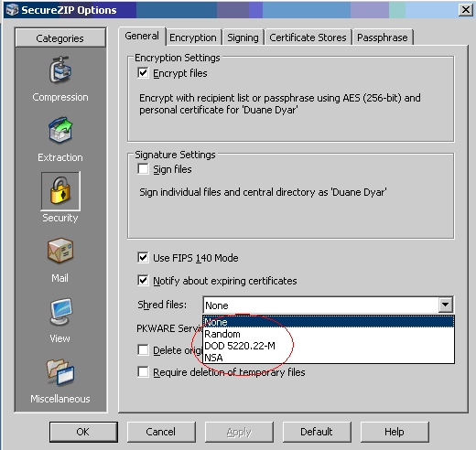The width and height of the screenshot is (476, 450).
Task: Click the Miscellaneous label
Action: [60, 399]
